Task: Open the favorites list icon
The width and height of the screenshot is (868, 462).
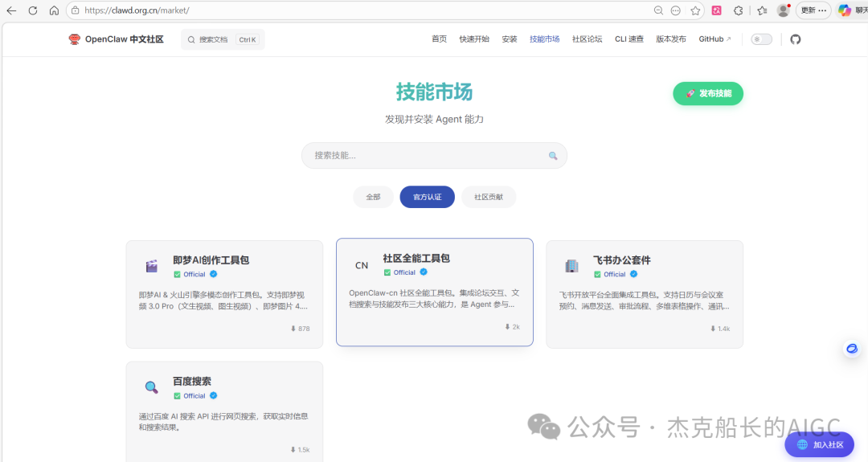Action: click(x=762, y=10)
